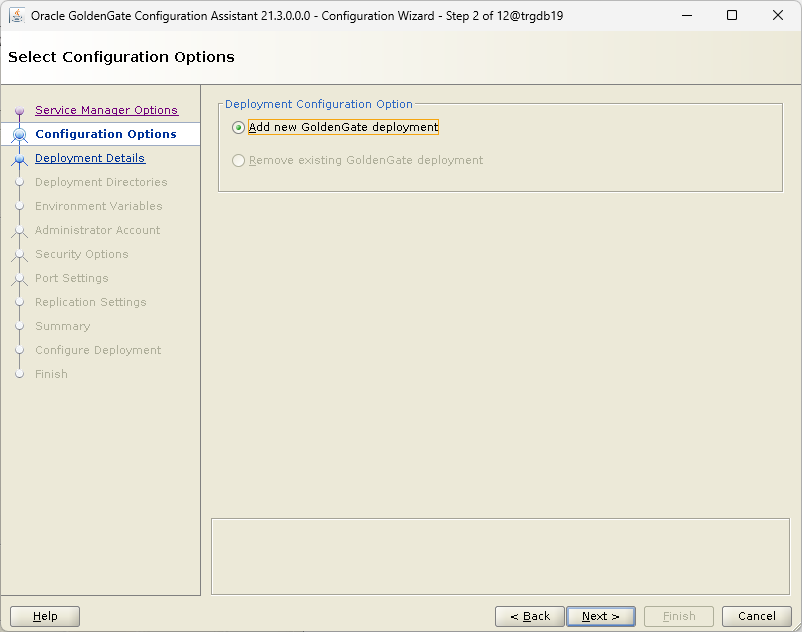Open the Service Manager Options step link

(x=106, y=110)
